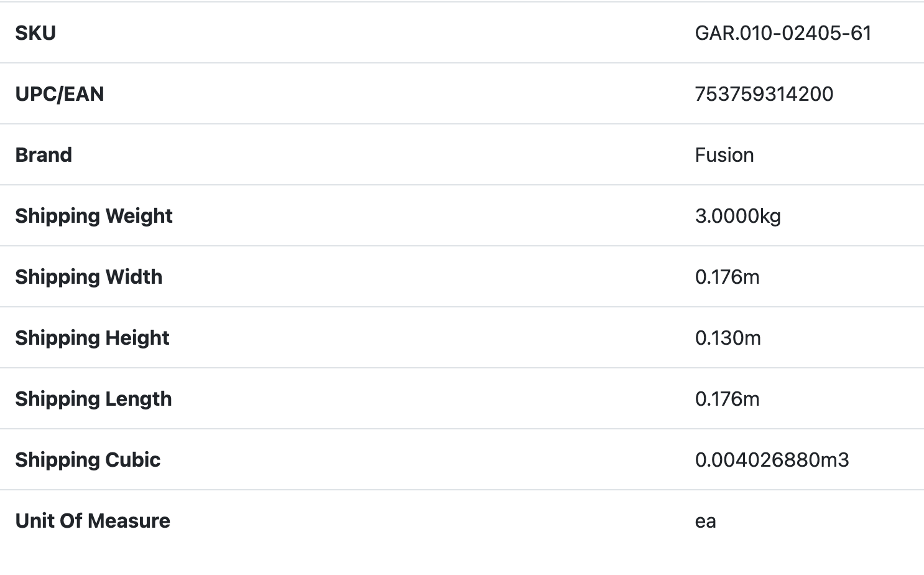
Task: Click the Shipping Height label
Action: 92,338
